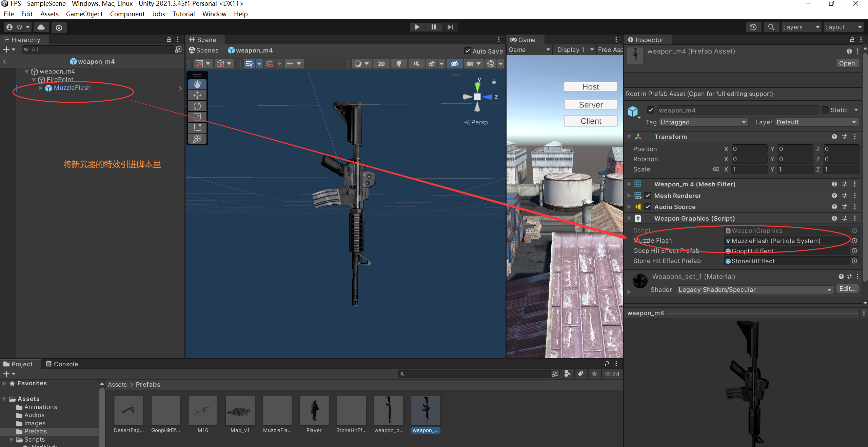Open the Layer Default dropdown
868x447 pixels.
[x=817, y=122]
